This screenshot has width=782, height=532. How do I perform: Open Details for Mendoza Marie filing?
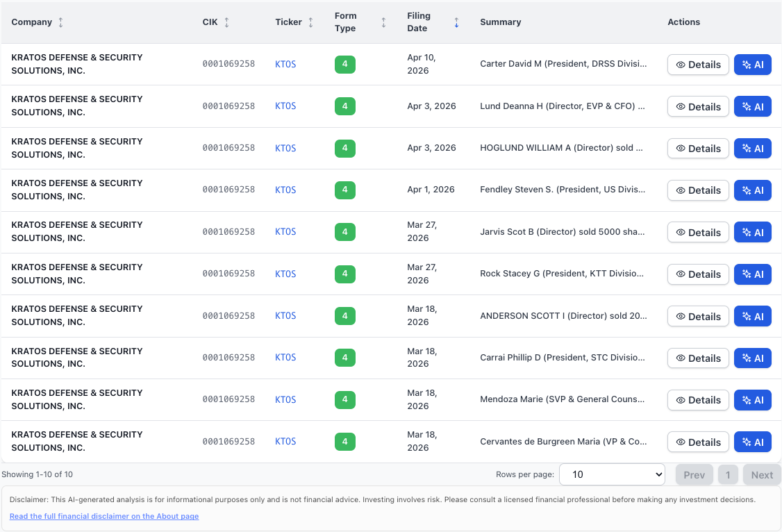coord(698,400)
